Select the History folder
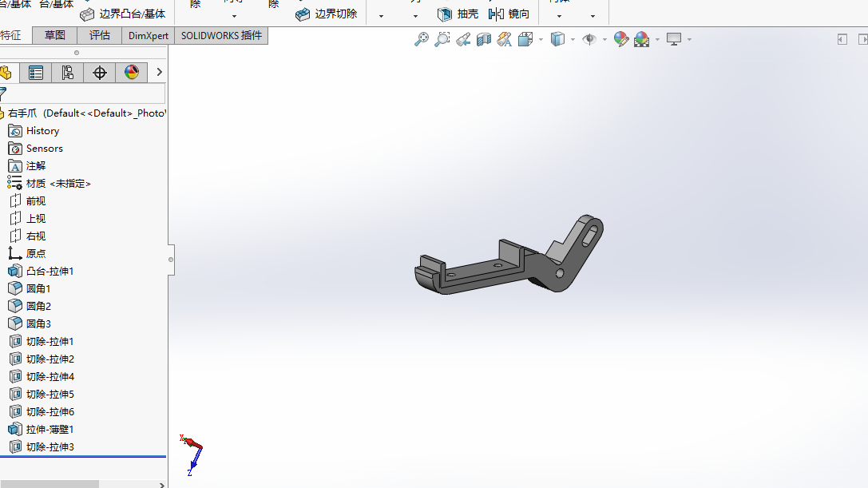This screenshot has height=488, width=868. click(34, 131)
